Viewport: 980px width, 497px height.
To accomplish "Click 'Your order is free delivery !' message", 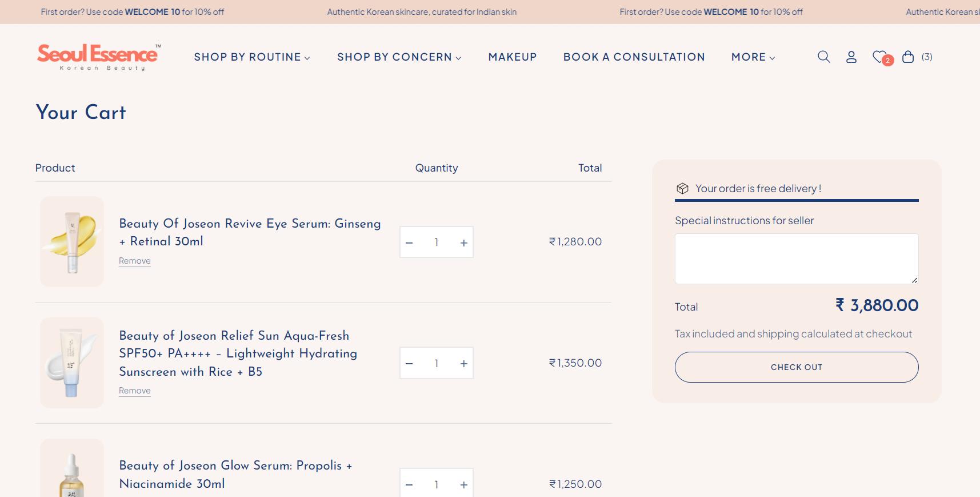I will 758,189.
